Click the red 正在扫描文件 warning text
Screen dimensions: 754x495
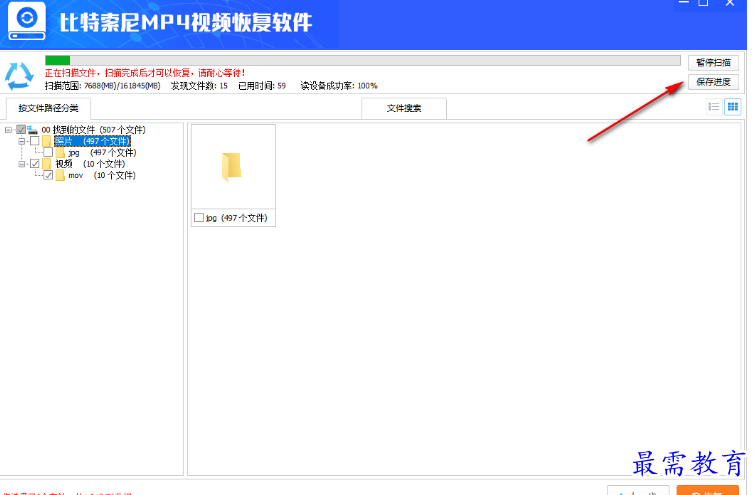point(145,73)
